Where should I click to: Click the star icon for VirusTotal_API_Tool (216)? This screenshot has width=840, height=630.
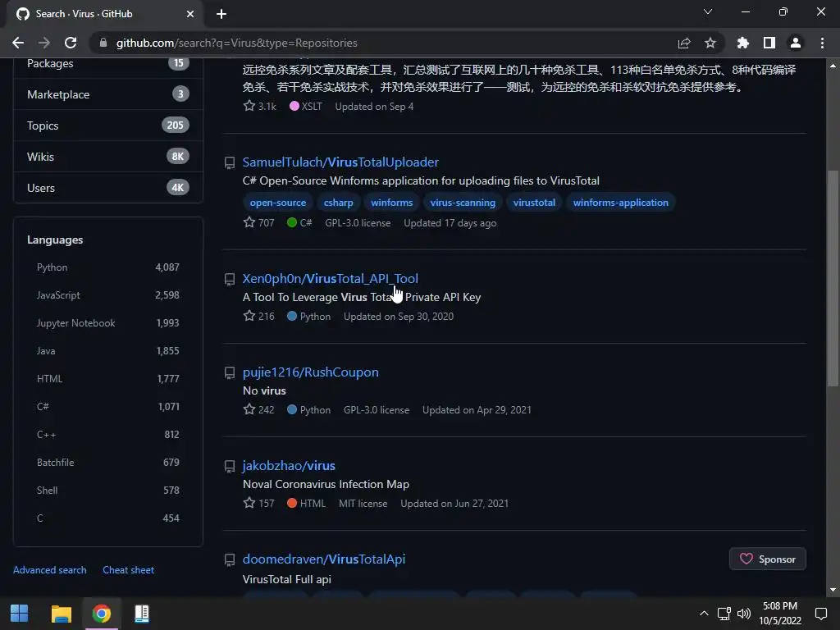point(249,316)
